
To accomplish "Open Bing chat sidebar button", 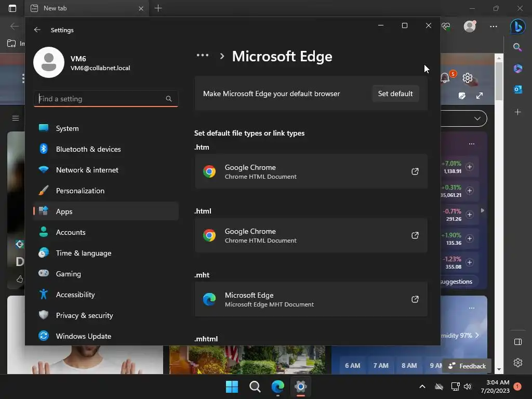I will coord(518,26).
